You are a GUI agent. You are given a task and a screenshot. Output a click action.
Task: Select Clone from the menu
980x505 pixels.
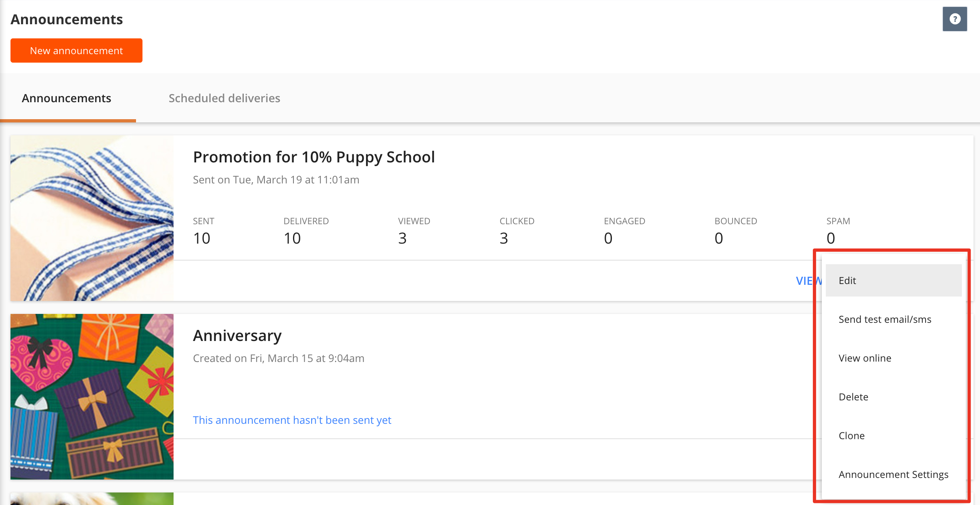852,436
